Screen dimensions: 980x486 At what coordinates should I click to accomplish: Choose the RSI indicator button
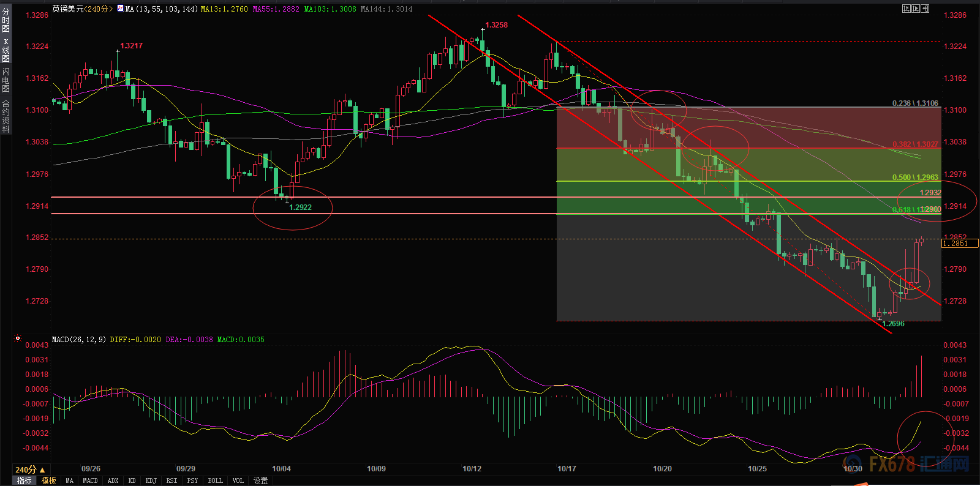171,480
